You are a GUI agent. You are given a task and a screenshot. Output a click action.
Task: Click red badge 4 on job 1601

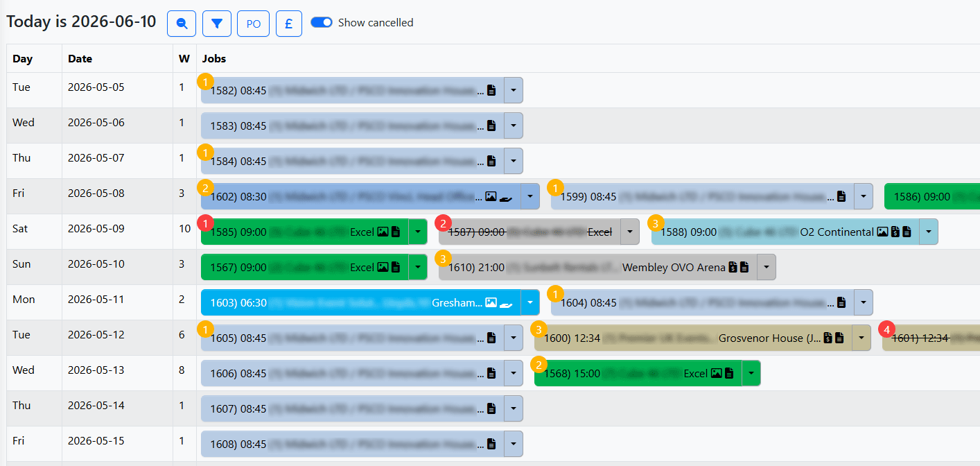point(886,329)
